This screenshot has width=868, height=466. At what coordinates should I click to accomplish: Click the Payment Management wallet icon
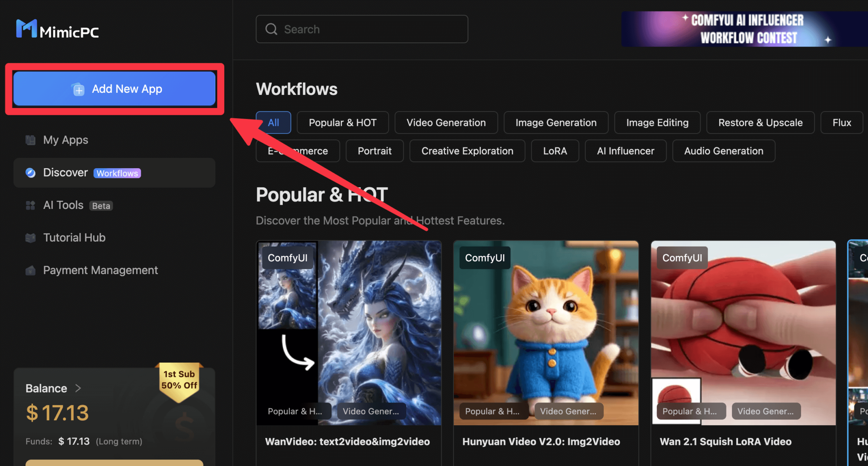(x=31, y=270)
